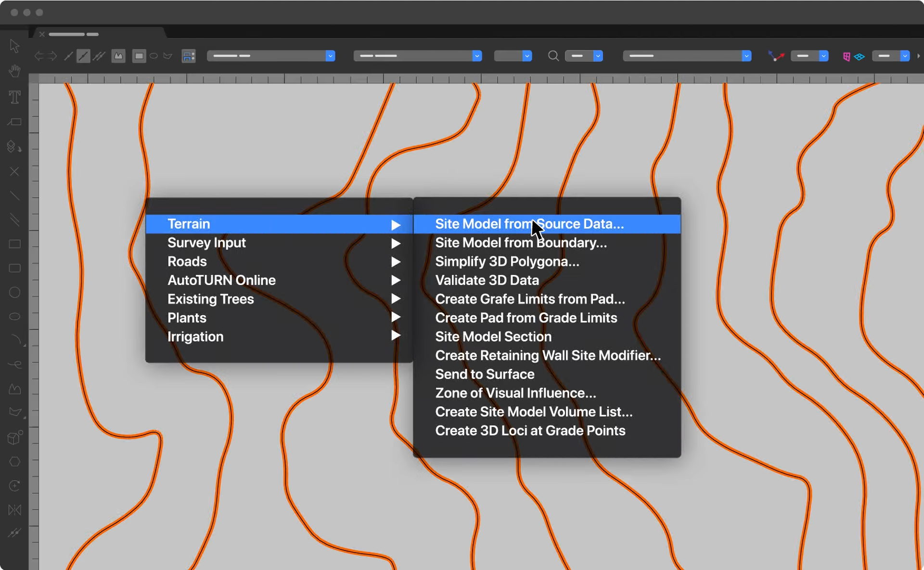This screenshot has width=924, height=570.
Task: Click the magnifier zoom icon in toolbar
Action: tap(553, 56)
